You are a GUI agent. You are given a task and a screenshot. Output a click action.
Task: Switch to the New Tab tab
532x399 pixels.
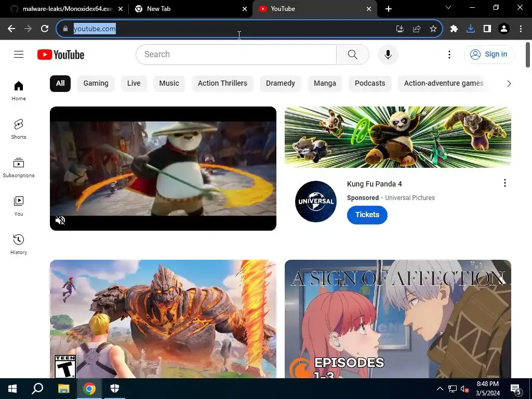point(190,9)
